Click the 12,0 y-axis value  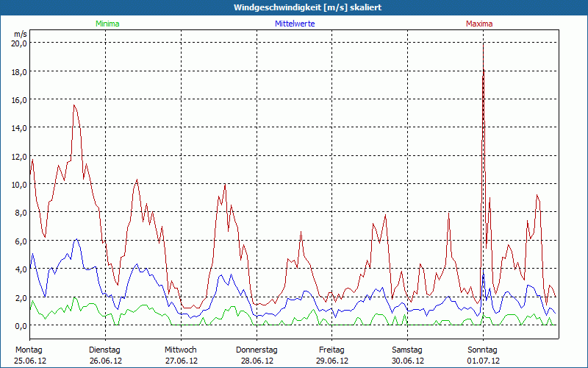coord(19,156)
